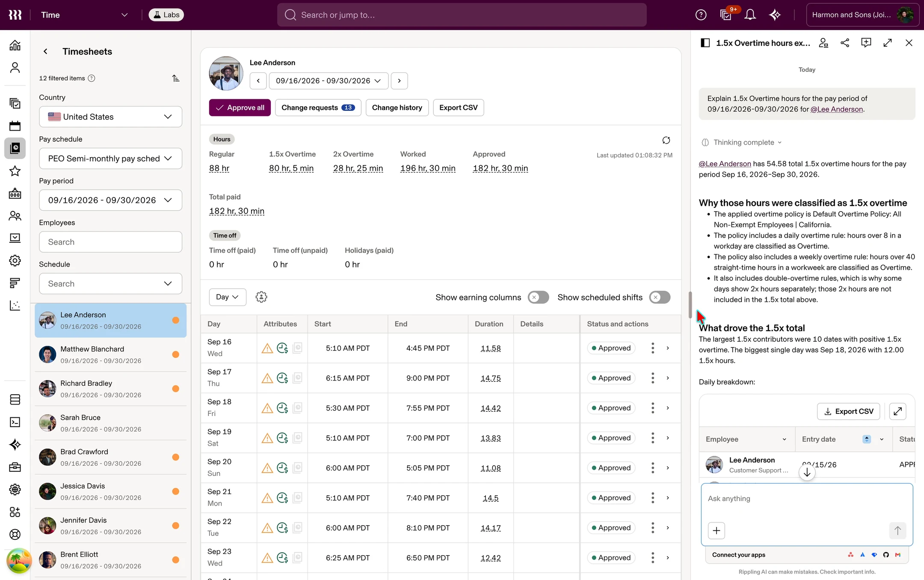
Task: Open the Country dropdown United States
Action: click(x=110, y=117)
